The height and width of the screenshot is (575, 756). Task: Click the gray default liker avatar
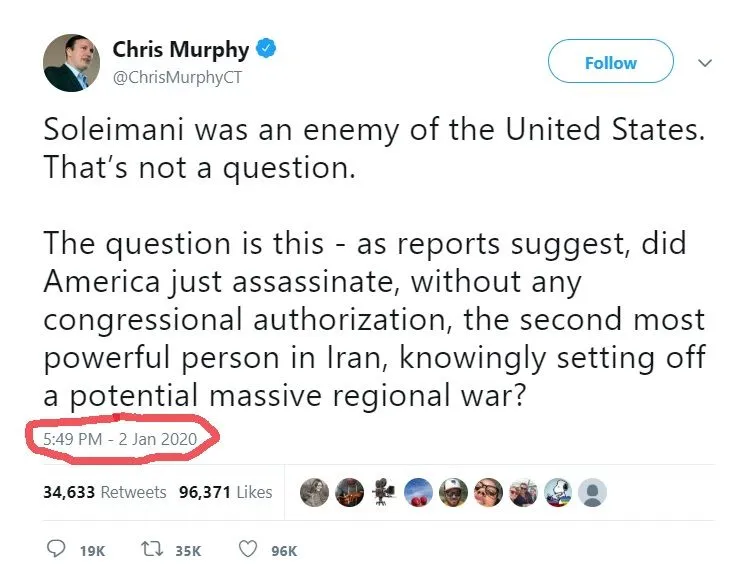point(593,492)
